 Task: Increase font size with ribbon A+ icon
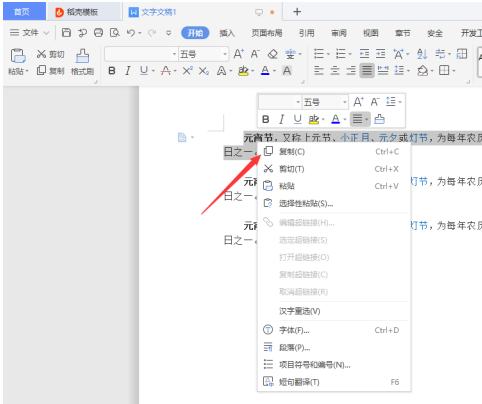click(x=239, y=54)
